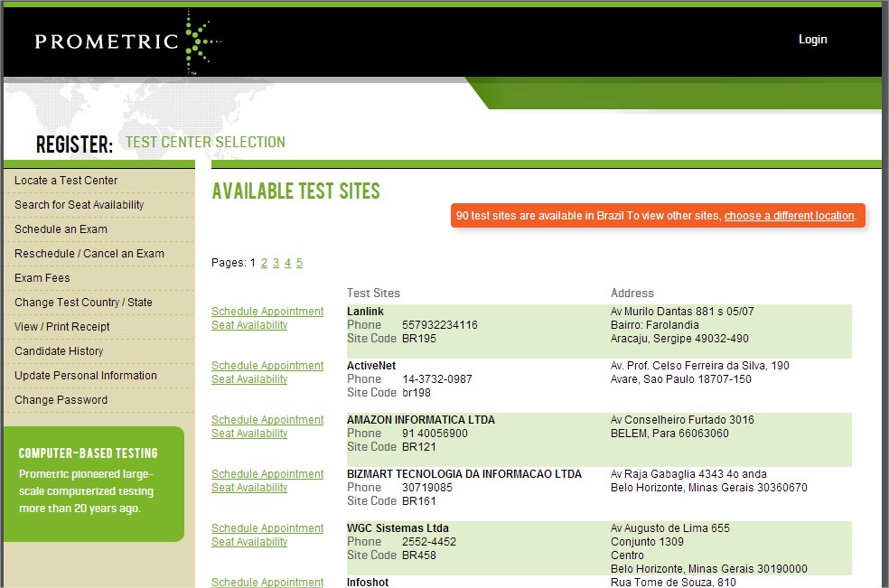View Seat Availability for BIZMART TECNOLOGIA
889x588 pixels.
click(x=249, y=488)
